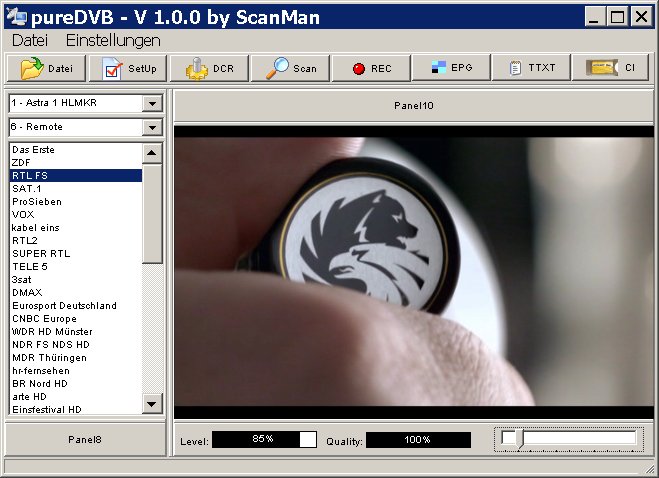Open the Einstellungen menu
659x478 pixels.
(113, 40)
